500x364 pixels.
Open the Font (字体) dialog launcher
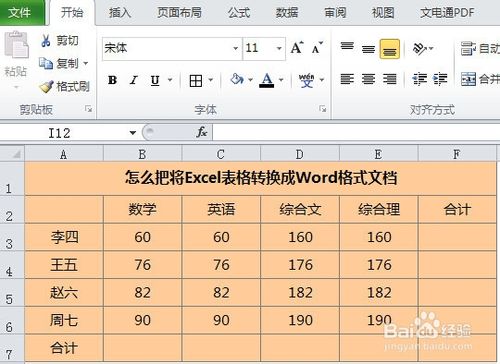click(x=322, y=109)
